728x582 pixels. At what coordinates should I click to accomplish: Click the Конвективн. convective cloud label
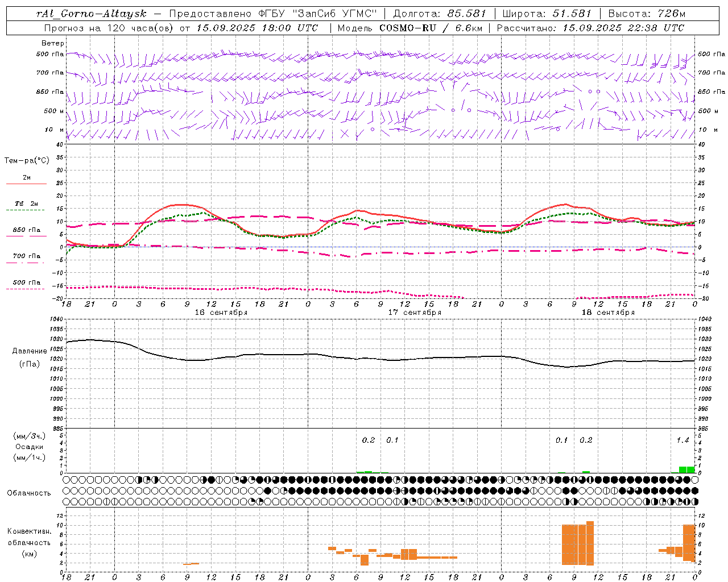tap(29, 531)
